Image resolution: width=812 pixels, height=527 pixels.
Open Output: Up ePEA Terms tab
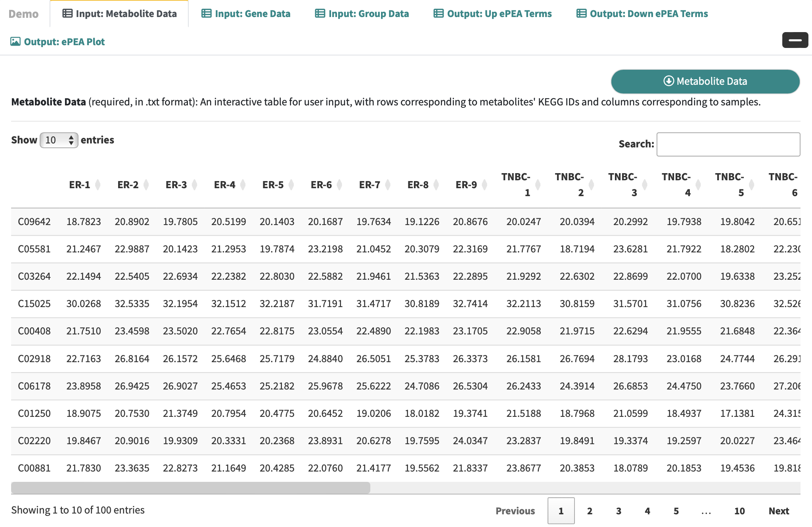pos(492,14)
